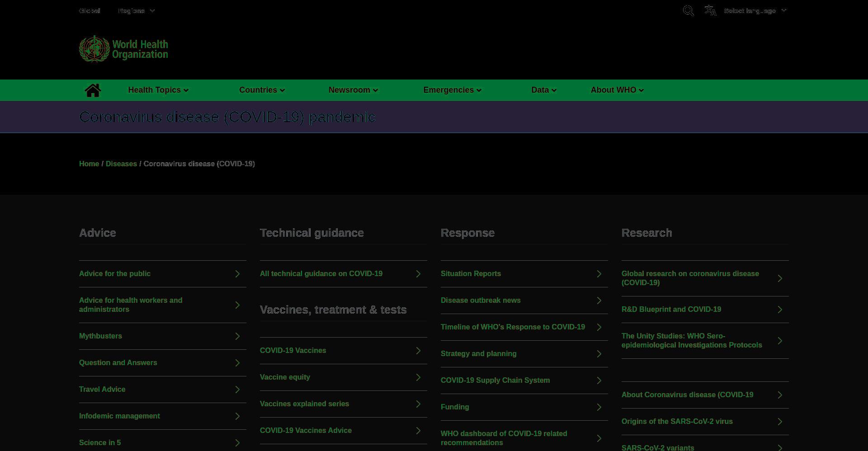Open Situation Reports link

click(x=471, y=274)
